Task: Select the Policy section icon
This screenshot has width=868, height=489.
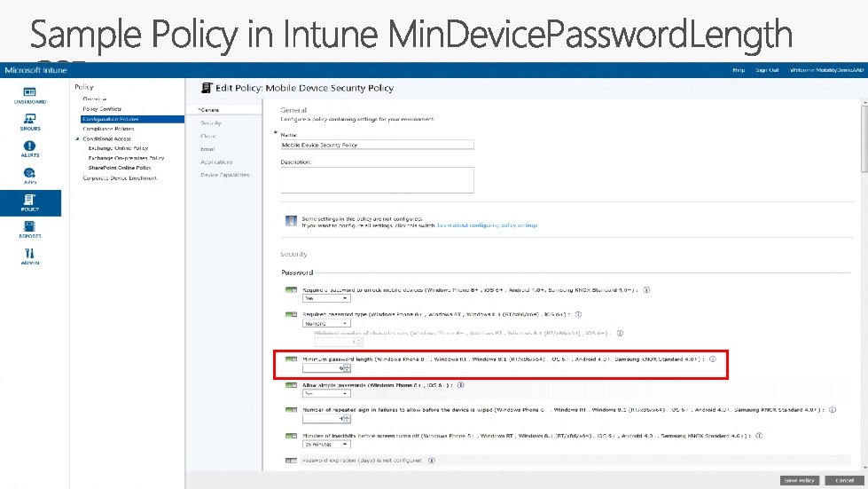Action: tap(30, 200)
